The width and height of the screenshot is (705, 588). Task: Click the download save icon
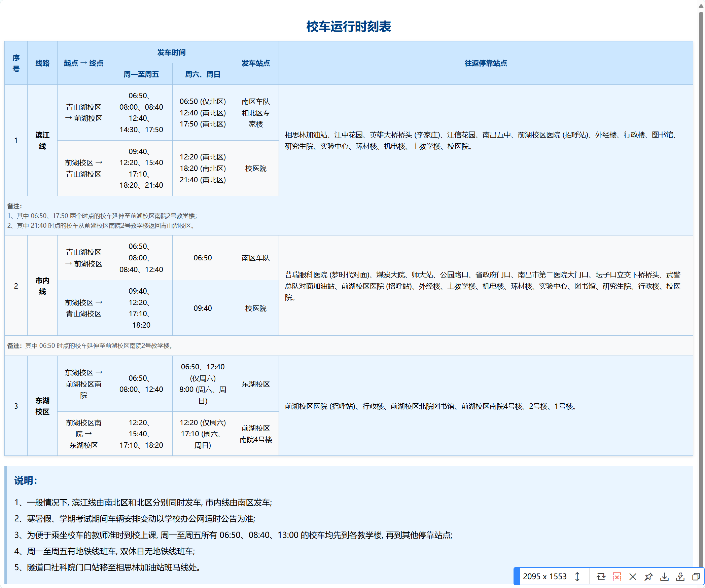664,577
